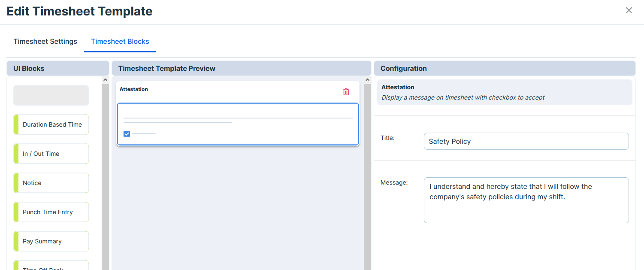The width and height of the screenshot is (644, 270).
Task: Select the Attestation preview card body
Action: 238,124
